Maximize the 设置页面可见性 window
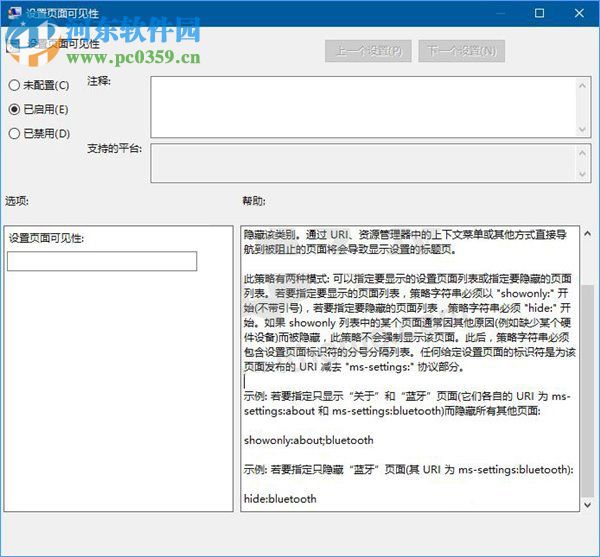This screenshot has width=600, height=557. pos(539,13)
